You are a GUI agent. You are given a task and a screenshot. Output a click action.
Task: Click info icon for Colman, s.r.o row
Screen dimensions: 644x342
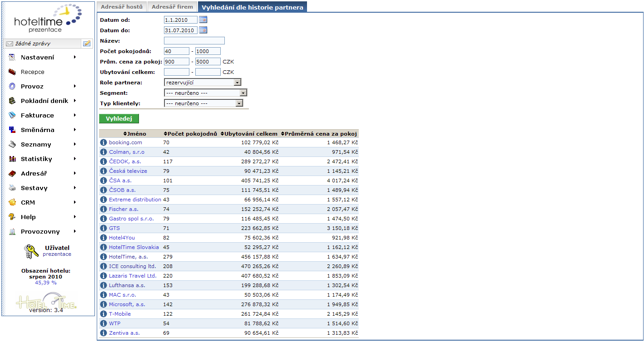pos(104,152)
